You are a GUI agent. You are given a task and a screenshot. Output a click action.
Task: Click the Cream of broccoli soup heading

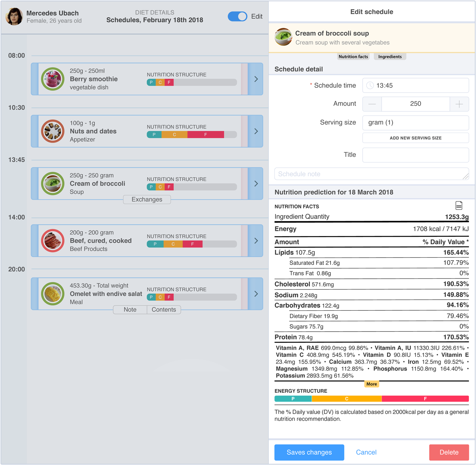tap(332, 33)
